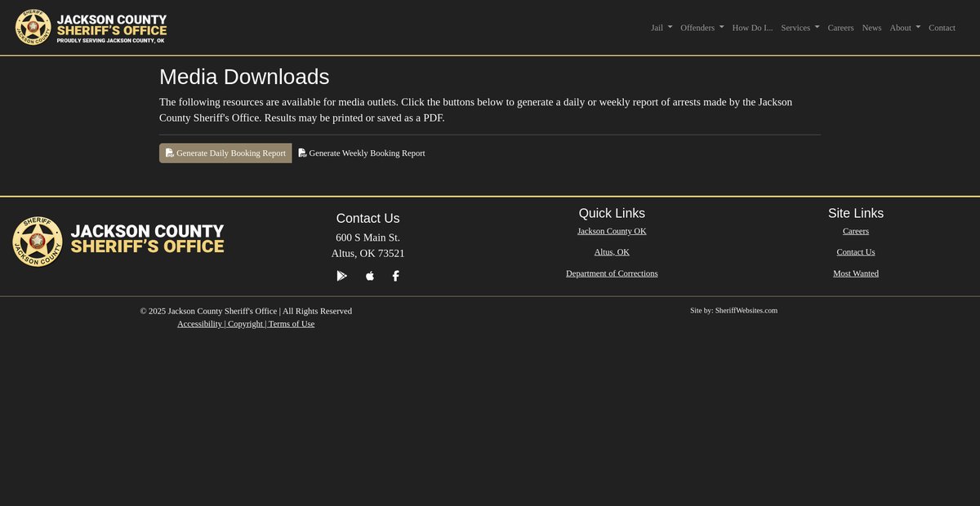980x506 pixels.
Task: Click the Altus, OK 73521 text
Action: [x=367, y=254]
